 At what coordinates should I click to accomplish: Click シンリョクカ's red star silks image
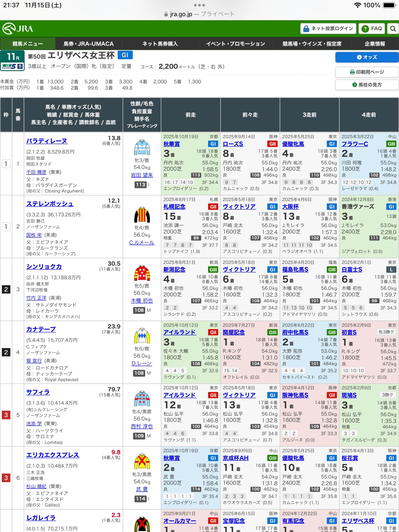(x=142, y=273)
